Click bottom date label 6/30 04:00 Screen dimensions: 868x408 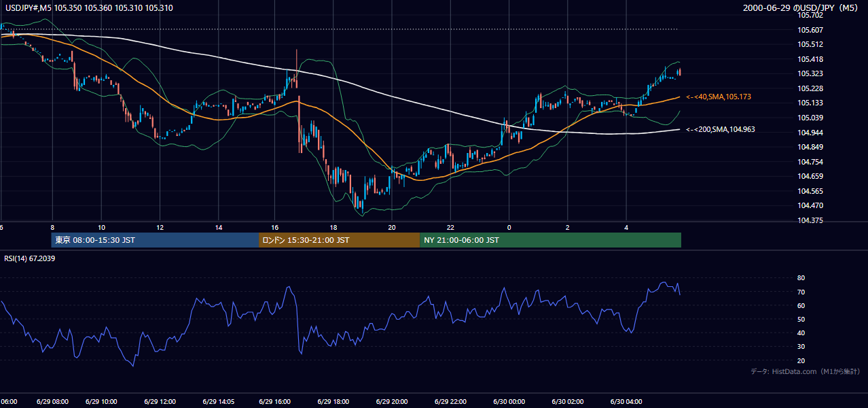[626, 402]
